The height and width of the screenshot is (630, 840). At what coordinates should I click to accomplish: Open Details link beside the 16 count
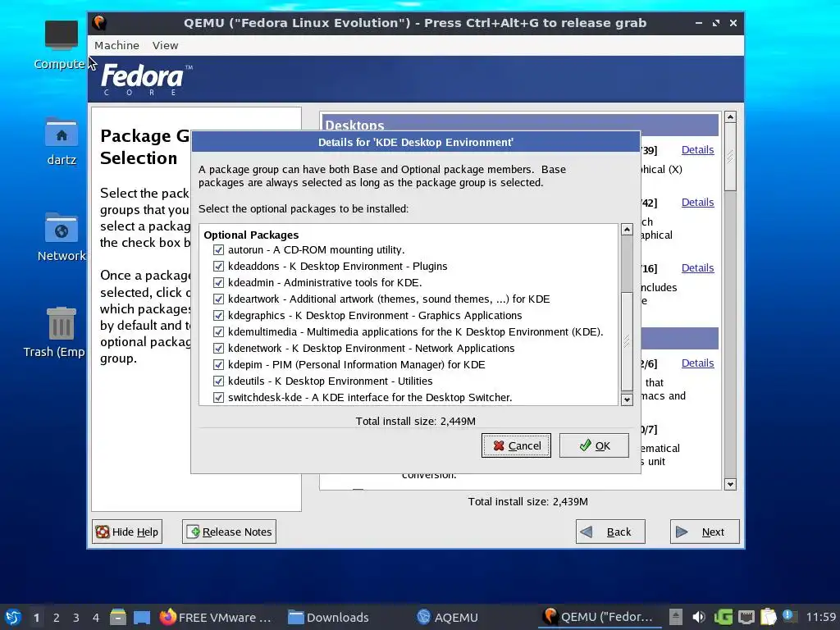(x=697, y=268)
